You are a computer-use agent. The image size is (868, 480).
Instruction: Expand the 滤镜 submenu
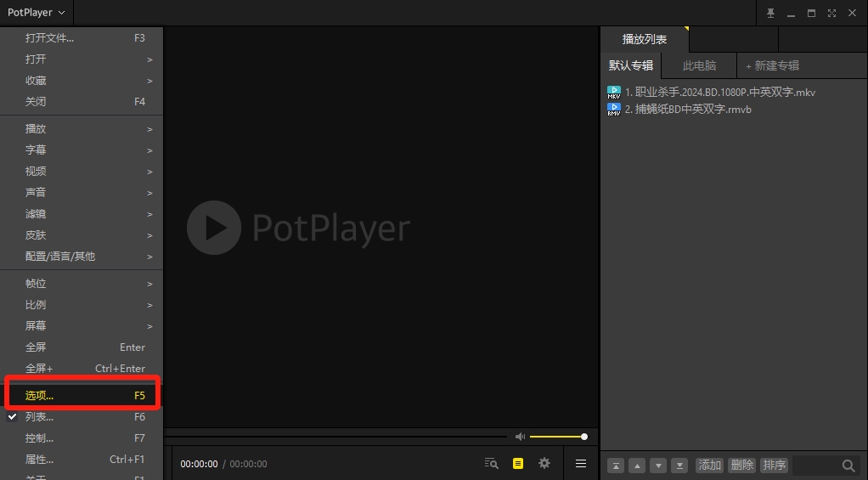tap(82, 214)
